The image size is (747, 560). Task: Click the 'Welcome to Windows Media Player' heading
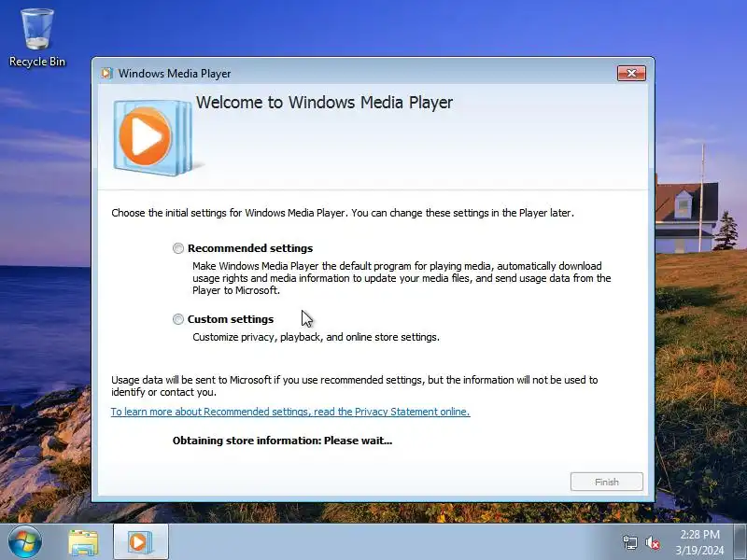click(x=324, y=103)
